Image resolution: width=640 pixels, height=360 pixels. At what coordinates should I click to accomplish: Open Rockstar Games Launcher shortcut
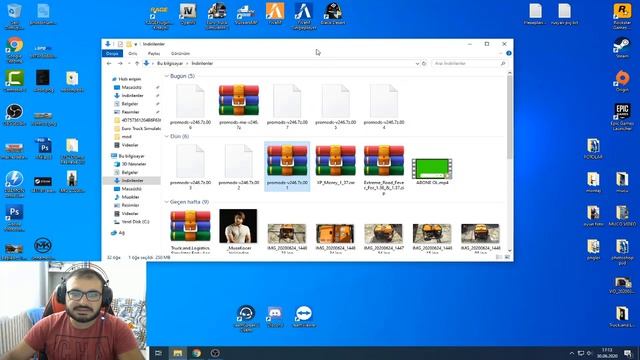point(622,16)
